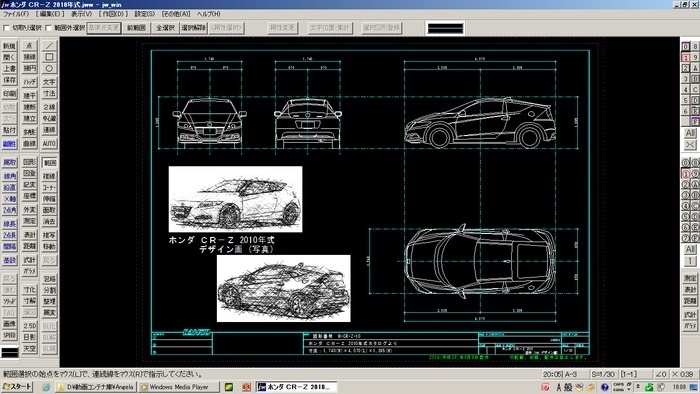The height and width of the screenshot is (394, 700).
Task: Click the 選択解除 button
Action: [194, 28]
